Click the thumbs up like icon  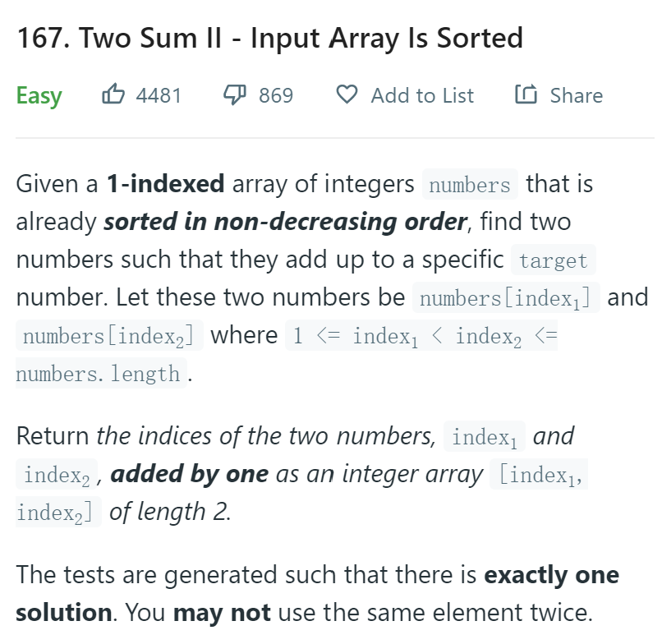(x=113, y=94)
